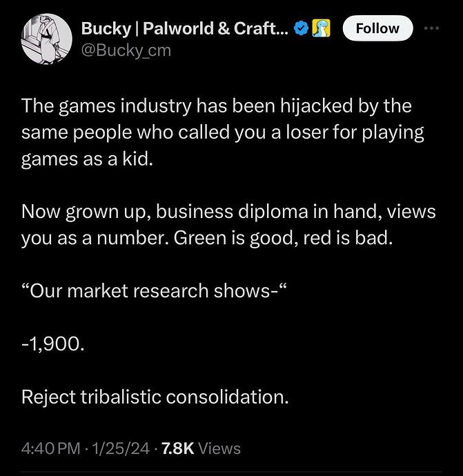Click the 1/25/24 post date
Image resolution: width=463 pixels, height=476 pixels.
pyautogui.click(x=121, y=448)
